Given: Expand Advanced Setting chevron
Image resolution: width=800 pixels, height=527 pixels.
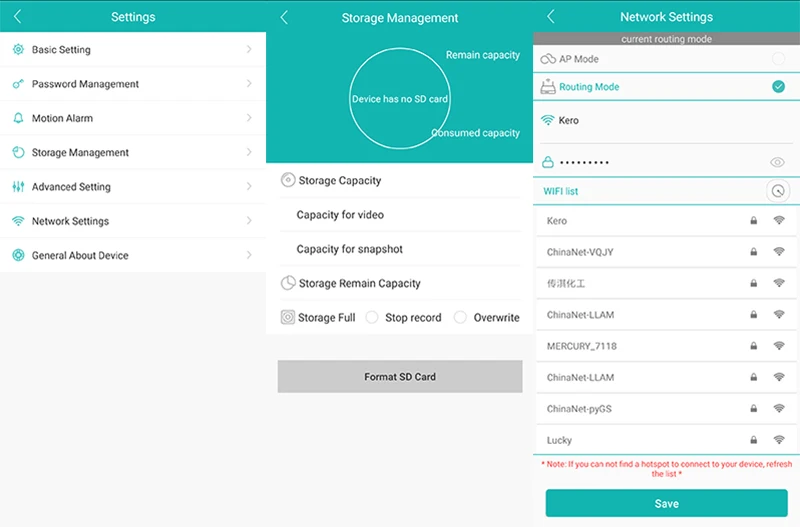Looking at the screenshot, I should point(249,186).
